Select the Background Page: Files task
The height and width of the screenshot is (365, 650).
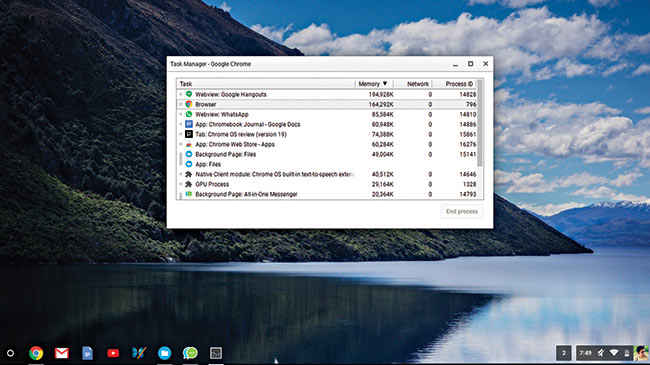click(x=327, y=154)
